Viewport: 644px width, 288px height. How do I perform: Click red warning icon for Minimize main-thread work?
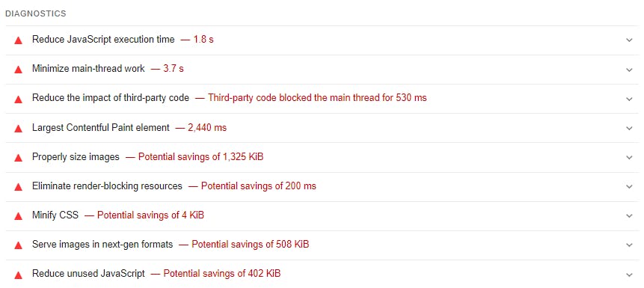18,70
